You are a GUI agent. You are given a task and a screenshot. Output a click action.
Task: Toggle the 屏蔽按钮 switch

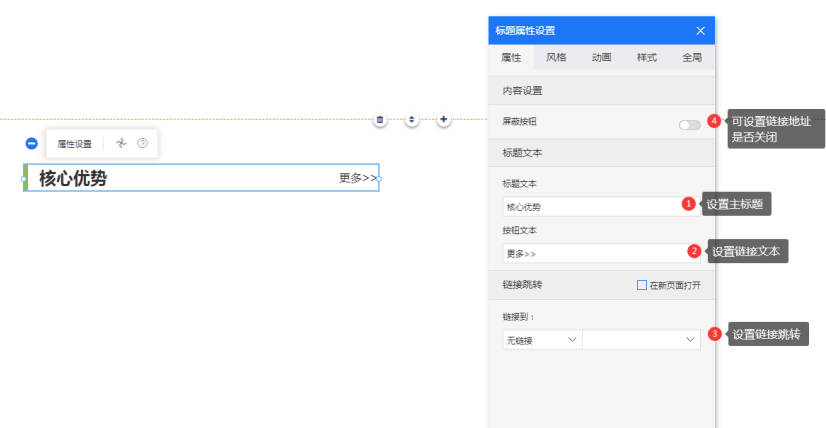click(x=690, y=125)
